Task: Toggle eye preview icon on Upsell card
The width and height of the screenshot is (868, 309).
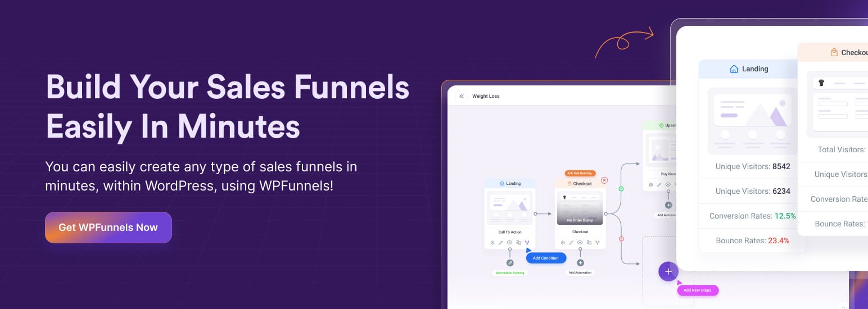Action: point(668,184)
